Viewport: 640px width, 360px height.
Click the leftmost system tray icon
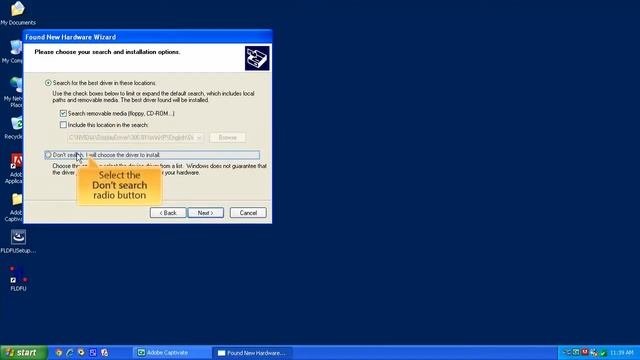(567, 352)
